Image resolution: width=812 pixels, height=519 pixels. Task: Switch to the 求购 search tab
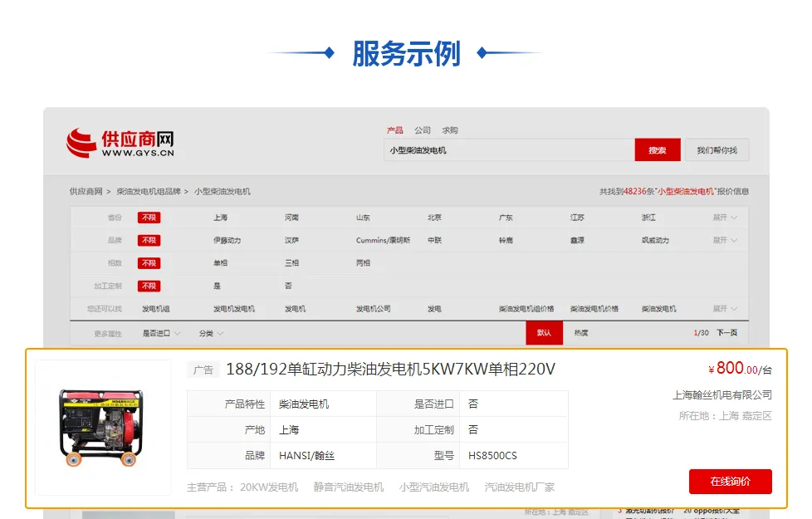click(449, 130)
